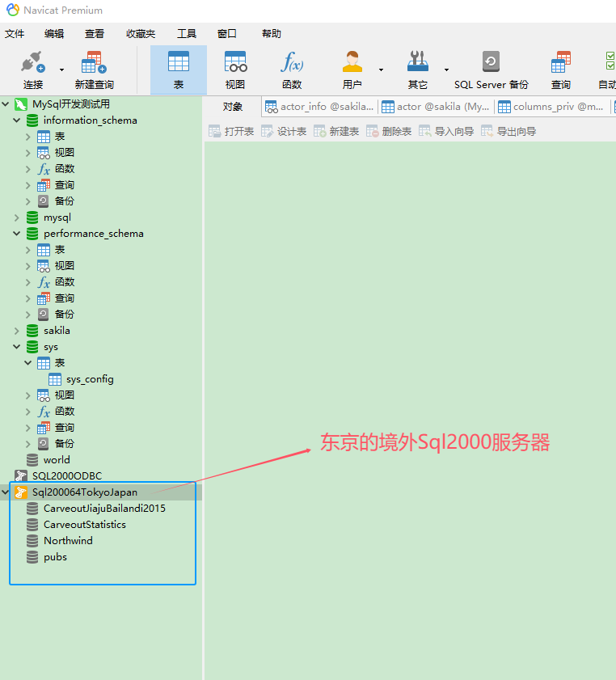Switch to the actor_info @sakila tab

(x=319, y=107)
